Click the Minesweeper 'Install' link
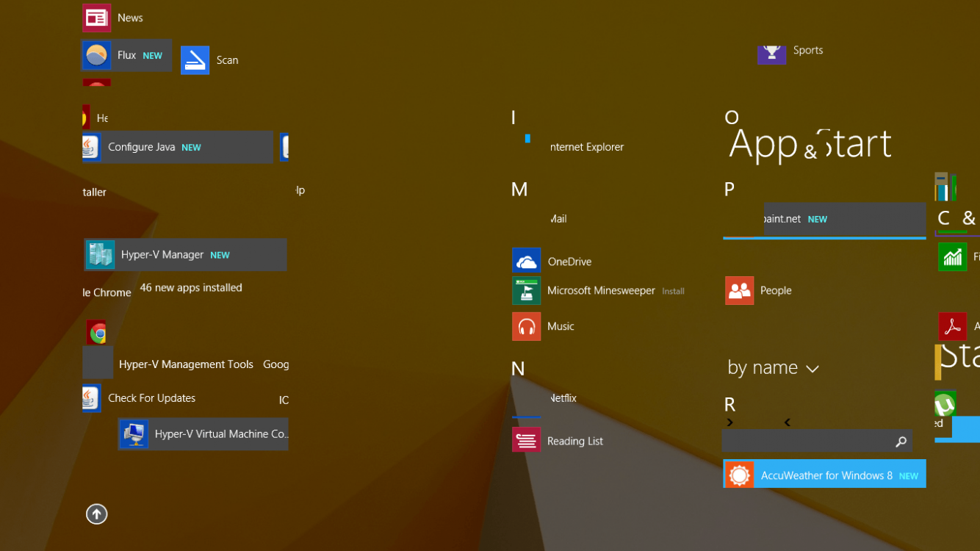This screenshot has height=551, width=980. (x=673, y=291)
